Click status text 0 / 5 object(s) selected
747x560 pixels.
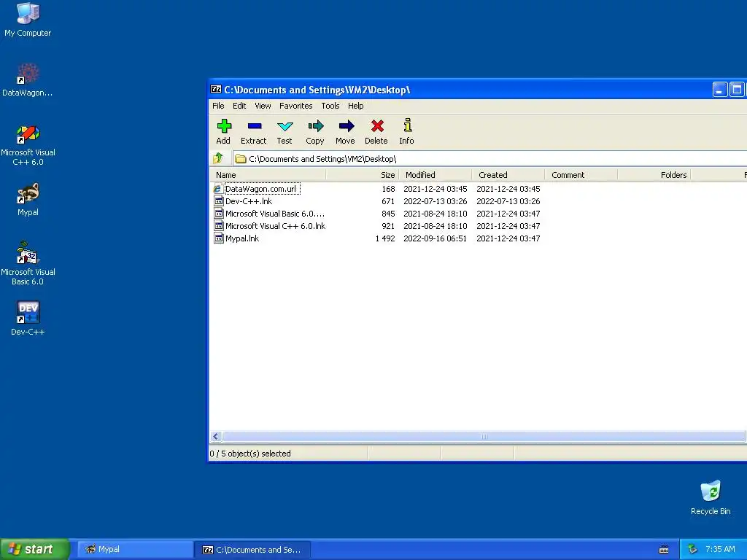click(x=250, y=454)
